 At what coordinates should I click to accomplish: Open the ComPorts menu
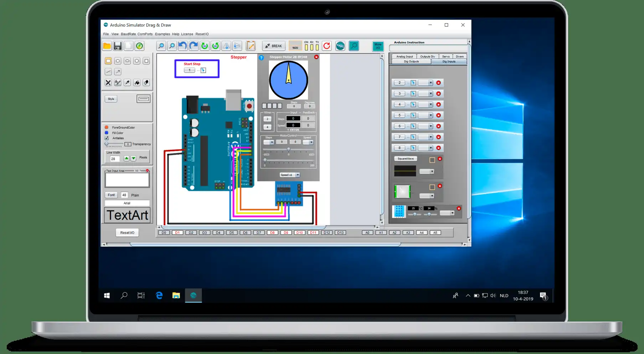pos(145,34)
